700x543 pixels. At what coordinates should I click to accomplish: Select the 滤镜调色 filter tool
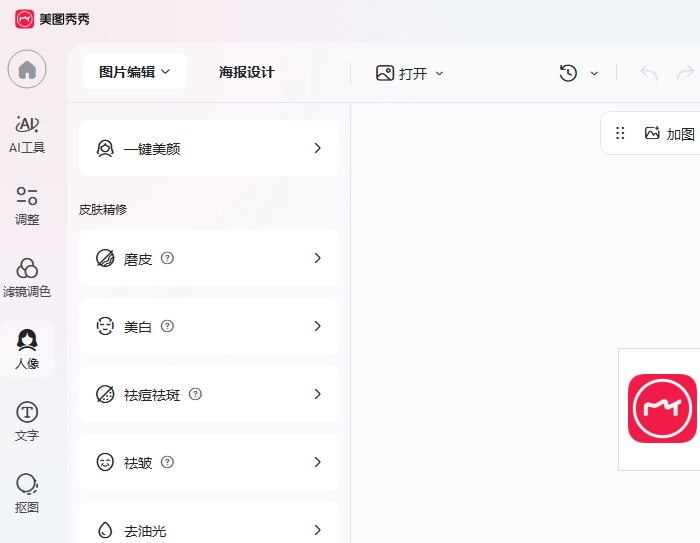[x=27, y=278]
